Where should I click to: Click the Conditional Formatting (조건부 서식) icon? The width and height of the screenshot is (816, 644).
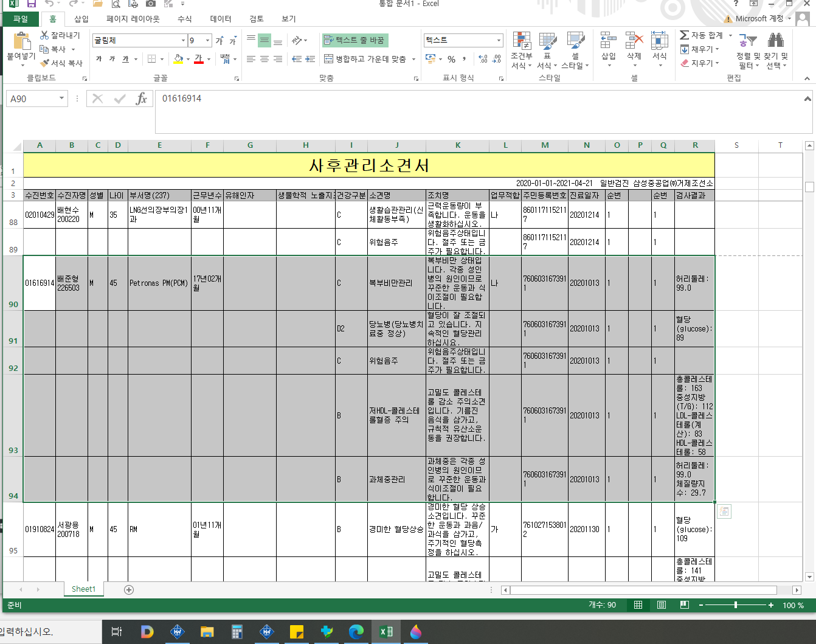[x=522, y=41]
